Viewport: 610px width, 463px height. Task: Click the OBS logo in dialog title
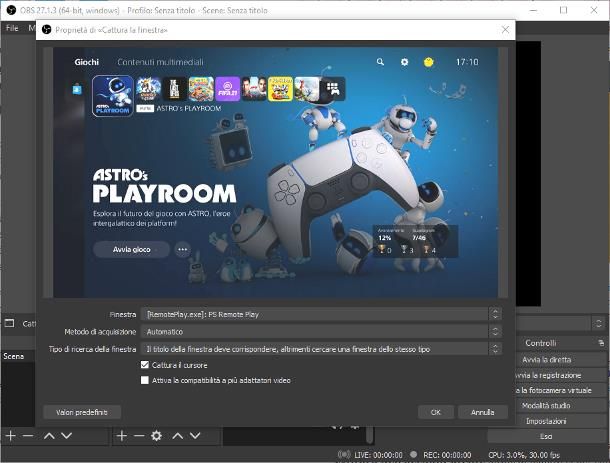coord(46,30)
